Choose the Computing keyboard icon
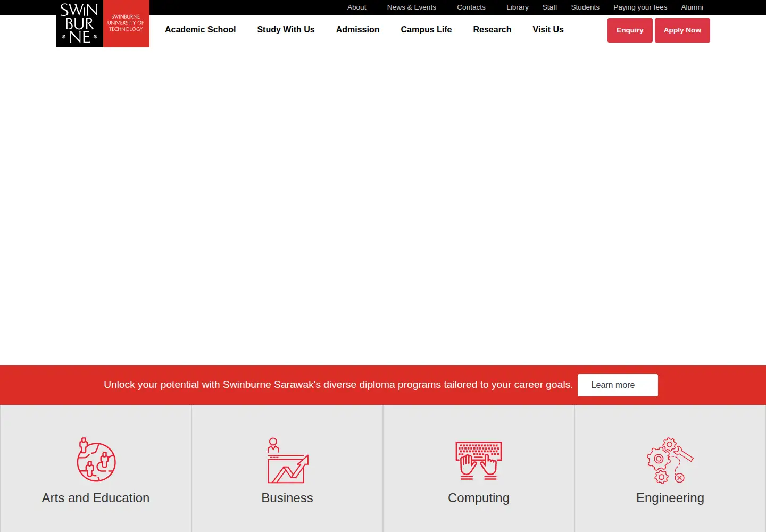Screen dimensions: 766x532 coord(479,460)
